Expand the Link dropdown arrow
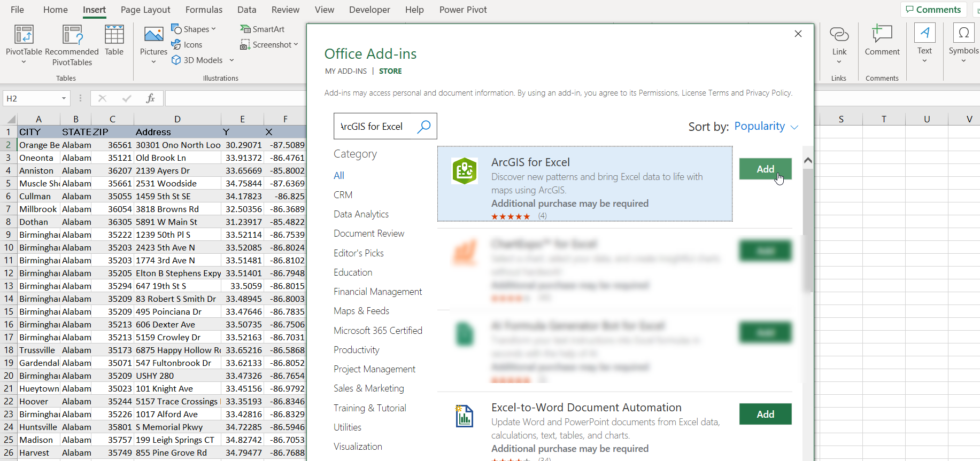 pos(839,62)
